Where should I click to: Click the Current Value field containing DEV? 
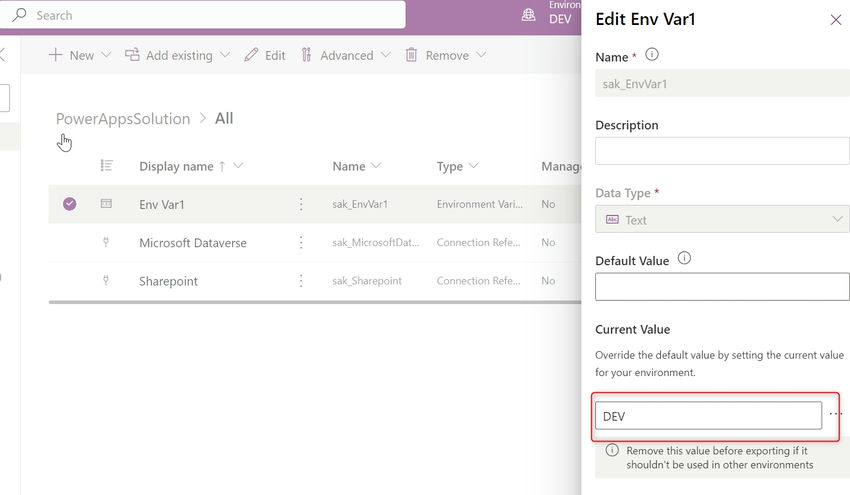click(x=708, y=416)
